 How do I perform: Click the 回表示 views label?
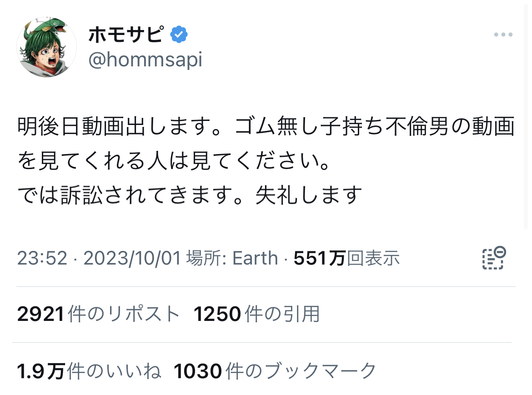[x=373, y=259]
